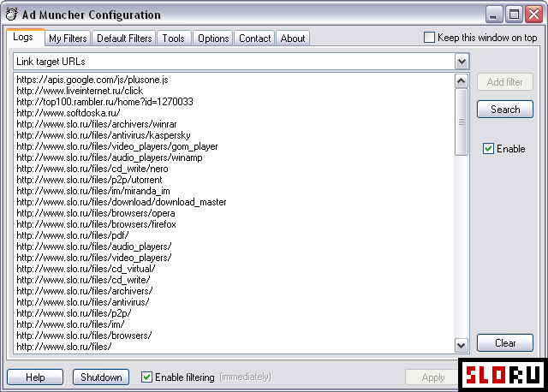The image size is (548, 392).
Task: Go to the Options tab
Action: click(x=213, y=38)
